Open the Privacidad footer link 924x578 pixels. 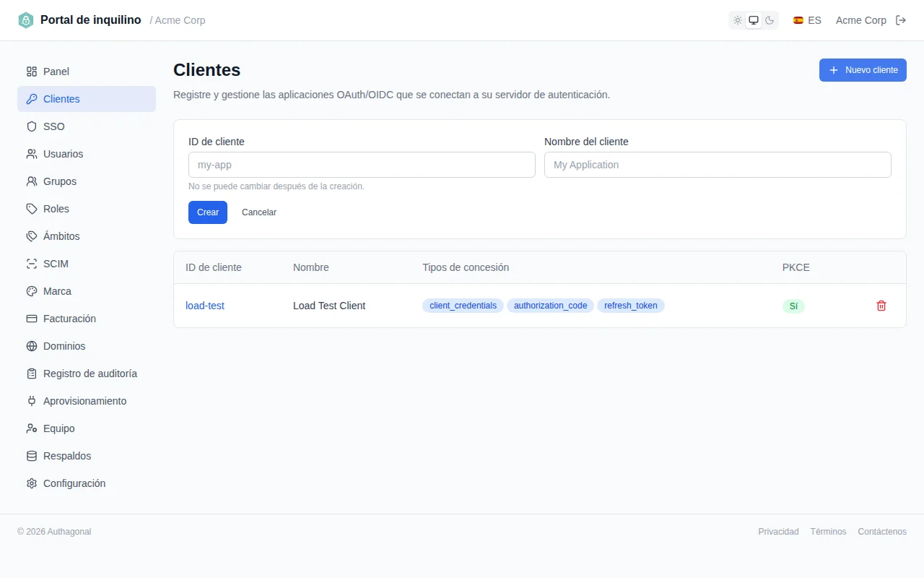(x=778, y=532)
